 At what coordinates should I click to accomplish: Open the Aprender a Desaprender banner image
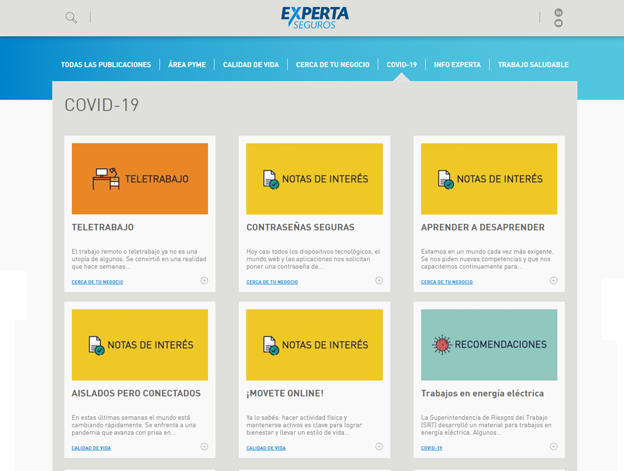pyautogui.click(x=489, y=179)
